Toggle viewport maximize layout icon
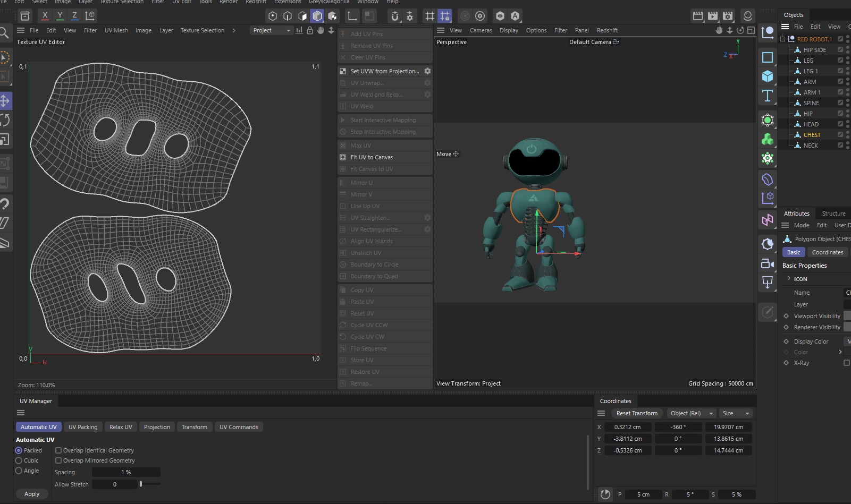The width and height of the screenshot is (851, 504). tap(751, 30)
